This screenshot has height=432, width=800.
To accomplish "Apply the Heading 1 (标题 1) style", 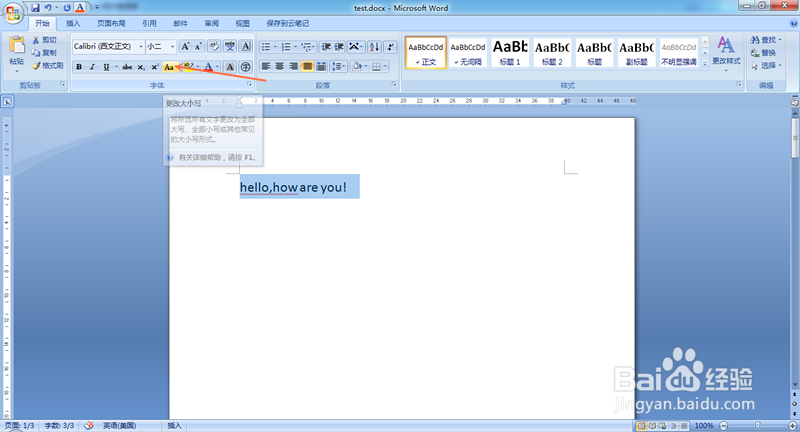I will [510, 52].
